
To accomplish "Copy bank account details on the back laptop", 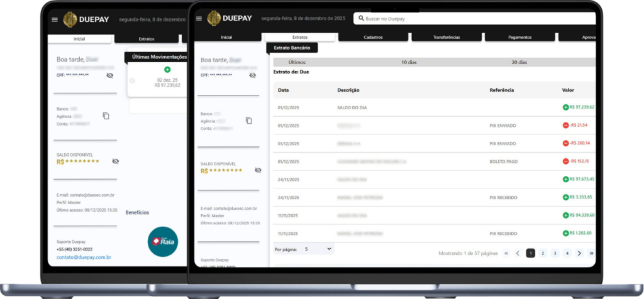I will coord(106,116).
